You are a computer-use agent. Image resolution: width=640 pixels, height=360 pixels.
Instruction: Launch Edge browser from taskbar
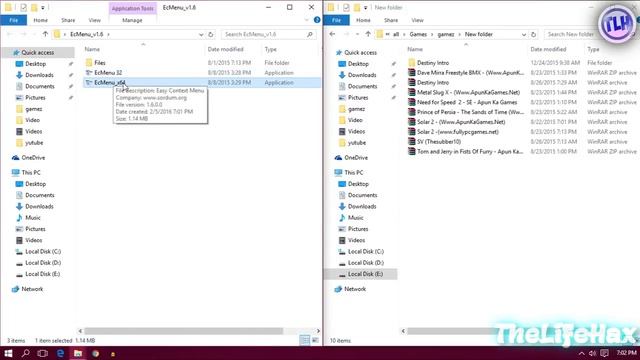60,353
